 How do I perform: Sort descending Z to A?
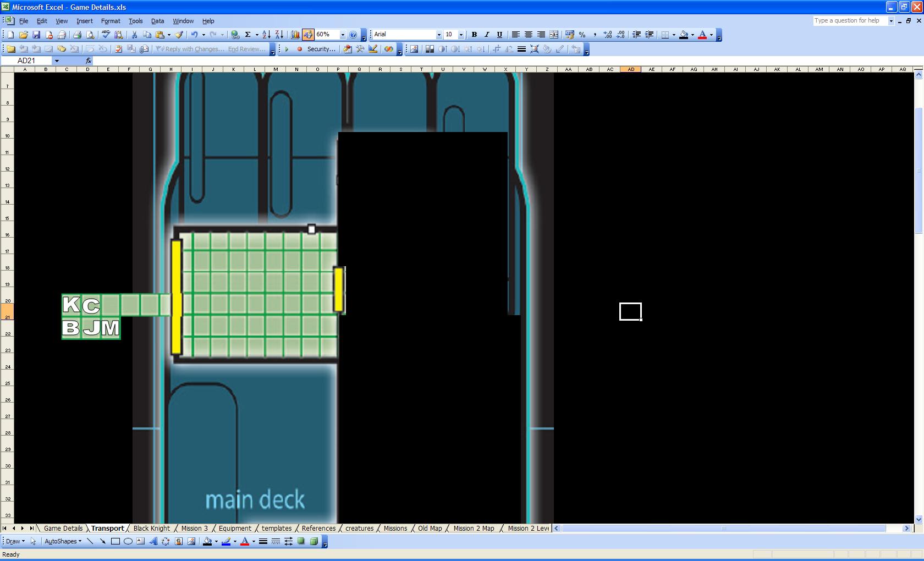279,35
